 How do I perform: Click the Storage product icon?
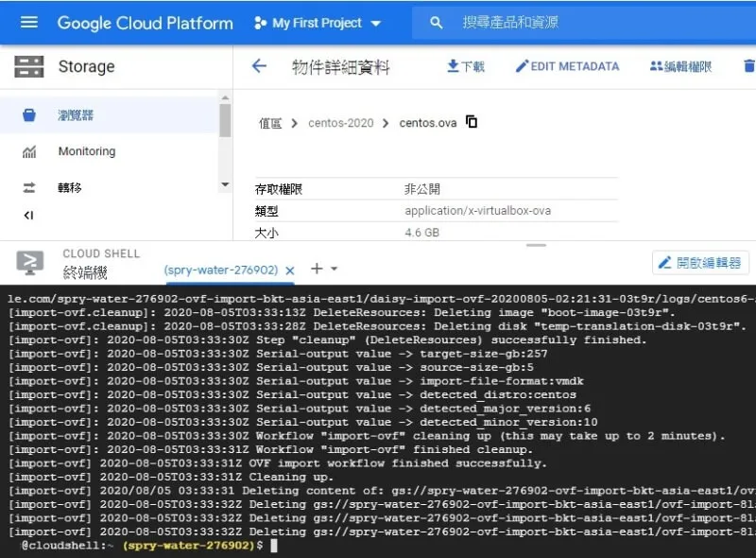[x=29, y=66]
